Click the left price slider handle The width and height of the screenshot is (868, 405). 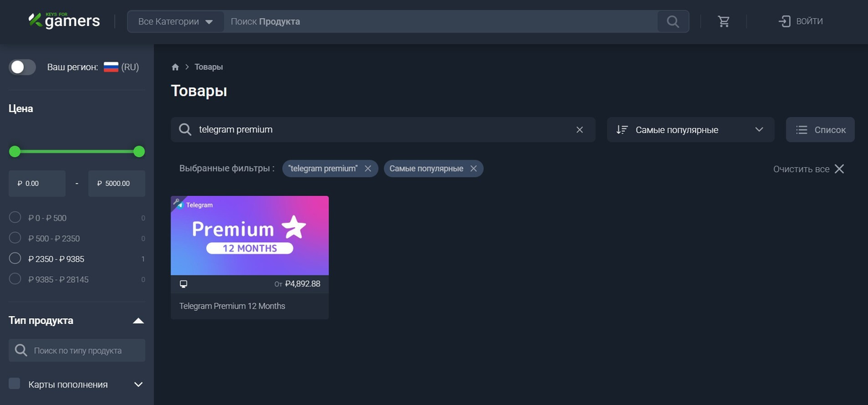tap(14, 151)
